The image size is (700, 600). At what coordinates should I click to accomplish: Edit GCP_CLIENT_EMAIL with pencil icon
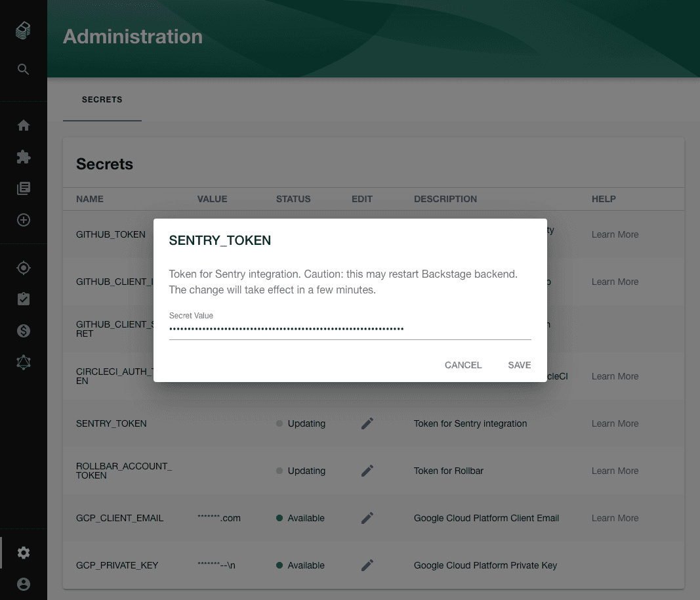367,518
